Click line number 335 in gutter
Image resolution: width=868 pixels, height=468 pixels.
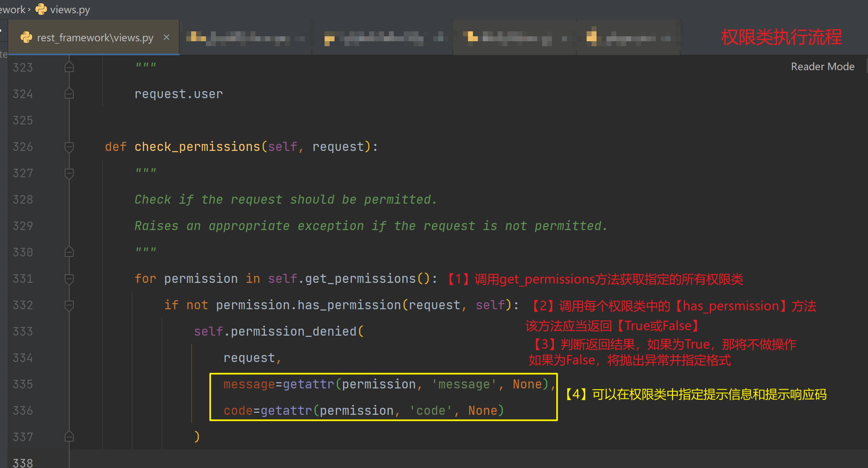pos(23,384)
